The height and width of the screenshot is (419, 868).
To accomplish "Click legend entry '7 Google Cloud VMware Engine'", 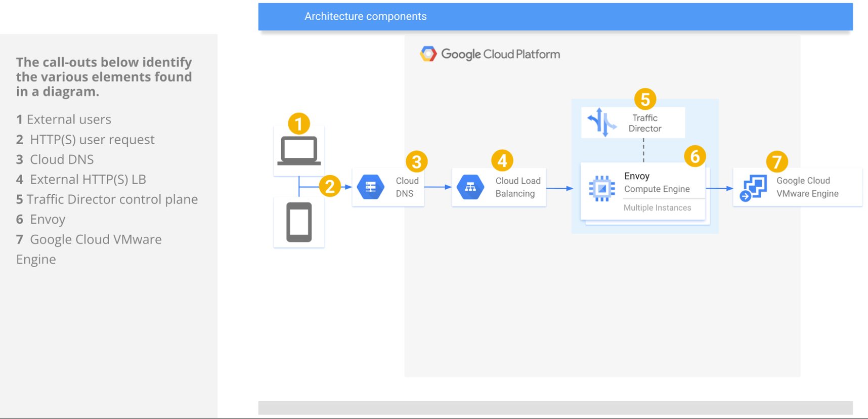I will coord(89,249).
